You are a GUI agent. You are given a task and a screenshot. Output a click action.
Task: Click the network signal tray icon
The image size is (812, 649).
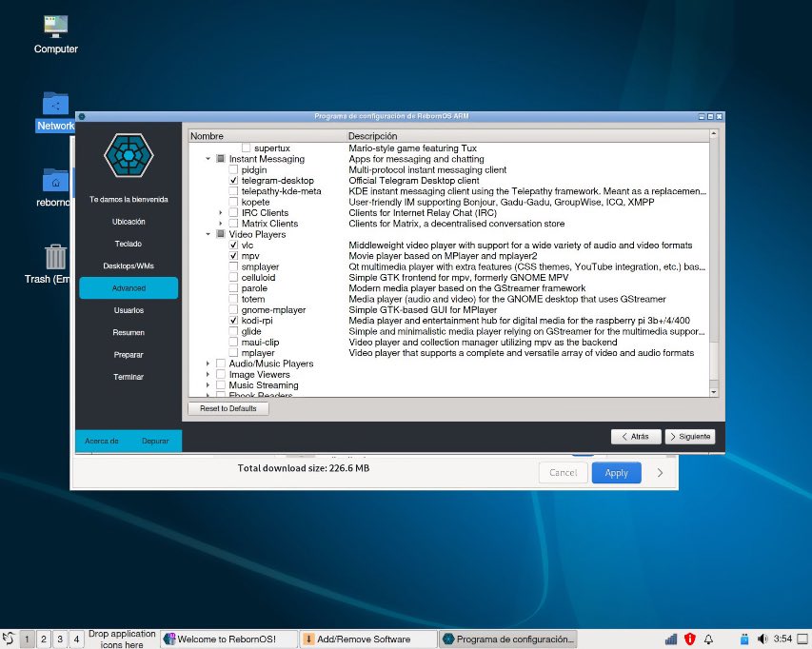[671, 639]
